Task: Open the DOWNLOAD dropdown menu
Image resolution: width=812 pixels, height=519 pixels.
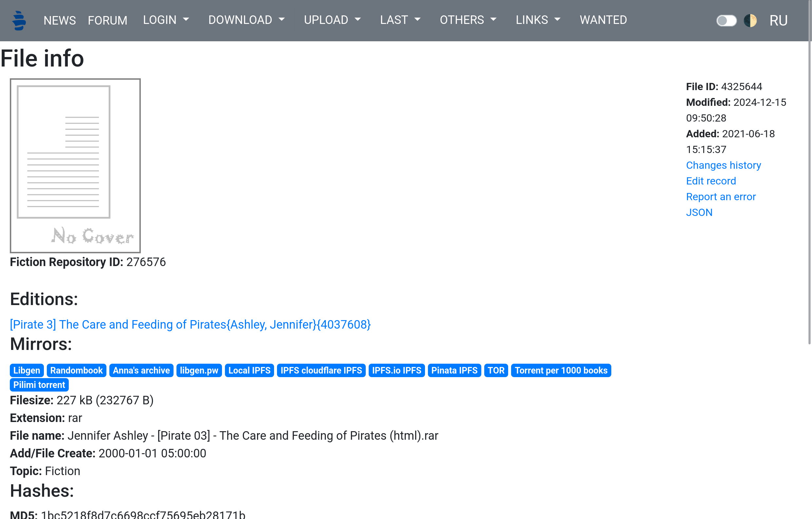Action: (x=246, y=20)
